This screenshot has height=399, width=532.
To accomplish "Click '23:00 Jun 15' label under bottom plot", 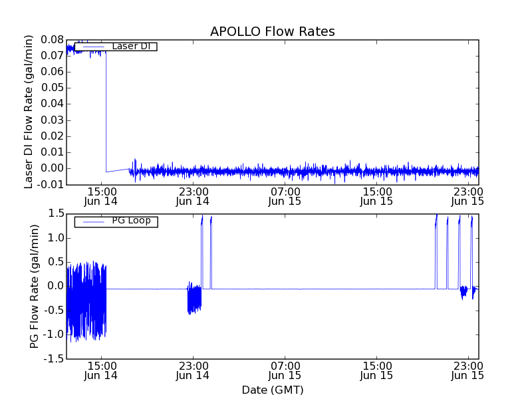I will (468, 370).
